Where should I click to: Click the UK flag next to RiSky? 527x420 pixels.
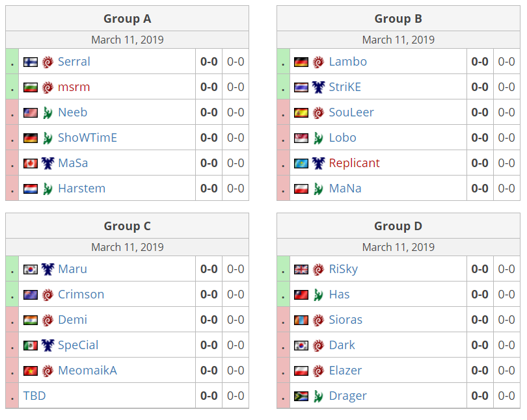301,269
